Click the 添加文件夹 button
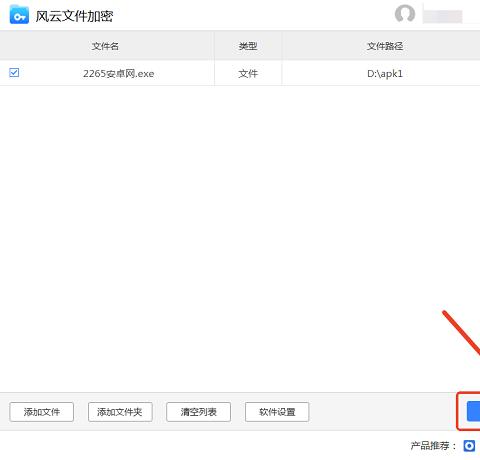Viewport: 480px width, 460px height. point(120,412)
